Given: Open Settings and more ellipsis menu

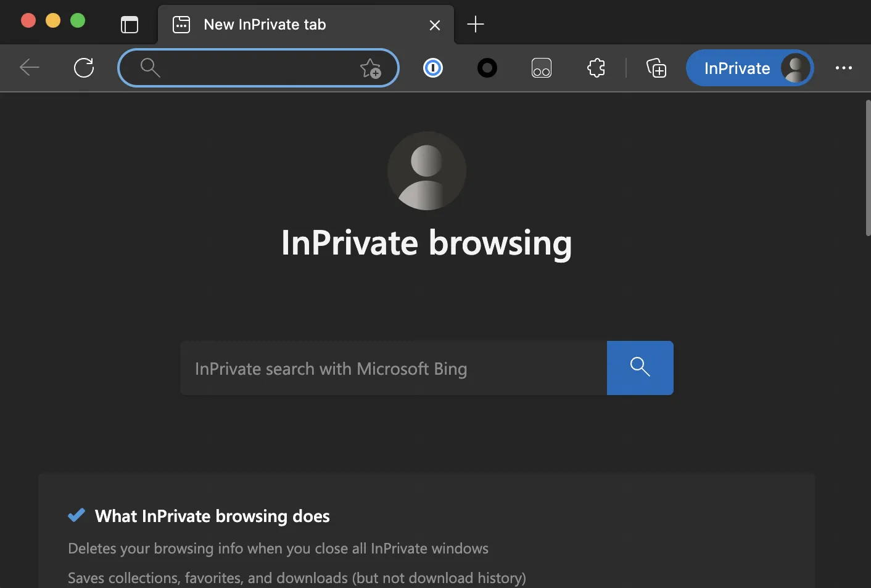Looking at the screenshot, I should [x=844, y=68].
